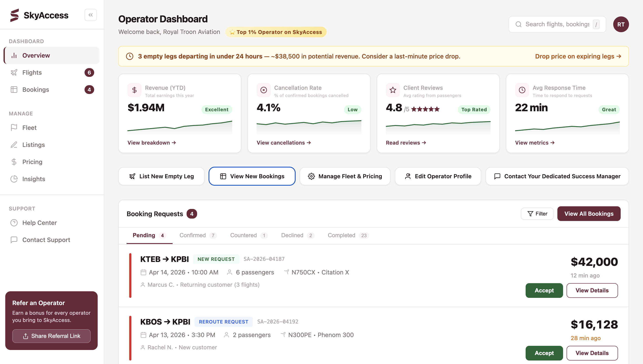The width and height of the screenshot is (643, 364).
Task: Open Insights in the sidebar
Action: pyautogui.click(x=34, y=179)
